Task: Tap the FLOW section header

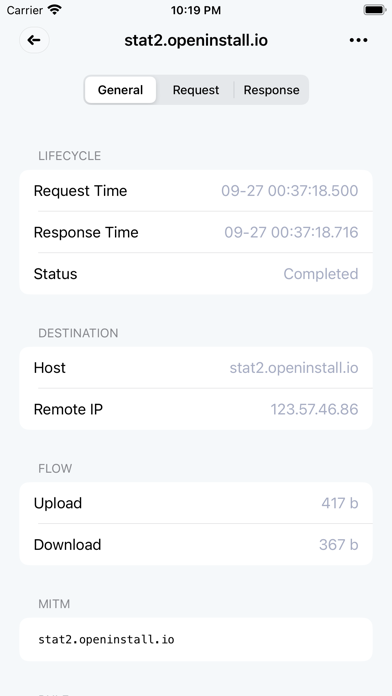Action: (55, 468)
